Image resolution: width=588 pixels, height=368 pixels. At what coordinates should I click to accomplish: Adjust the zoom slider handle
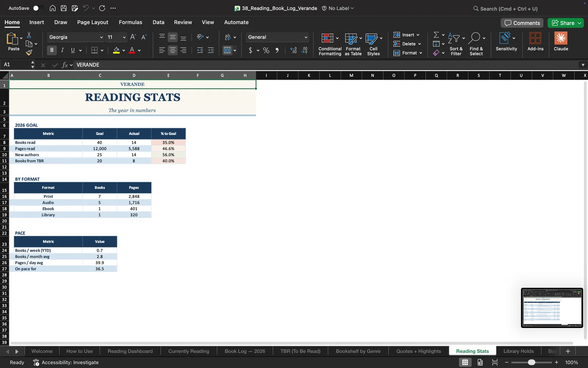[531, 362]
